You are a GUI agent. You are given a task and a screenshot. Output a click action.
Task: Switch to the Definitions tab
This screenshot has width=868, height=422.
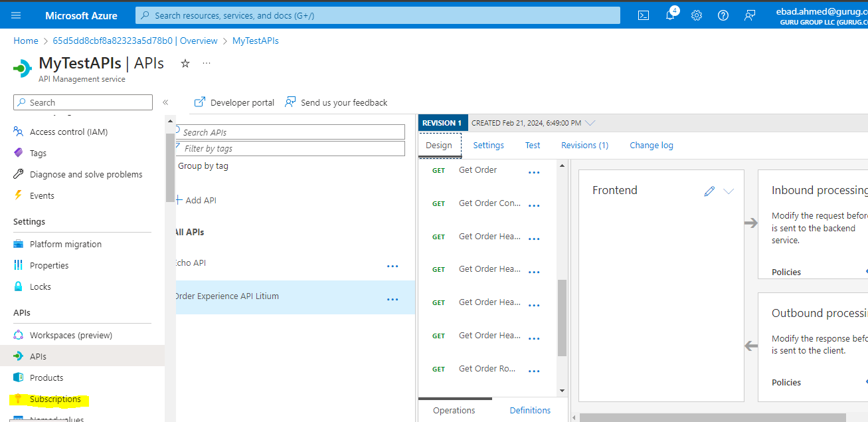530,411
